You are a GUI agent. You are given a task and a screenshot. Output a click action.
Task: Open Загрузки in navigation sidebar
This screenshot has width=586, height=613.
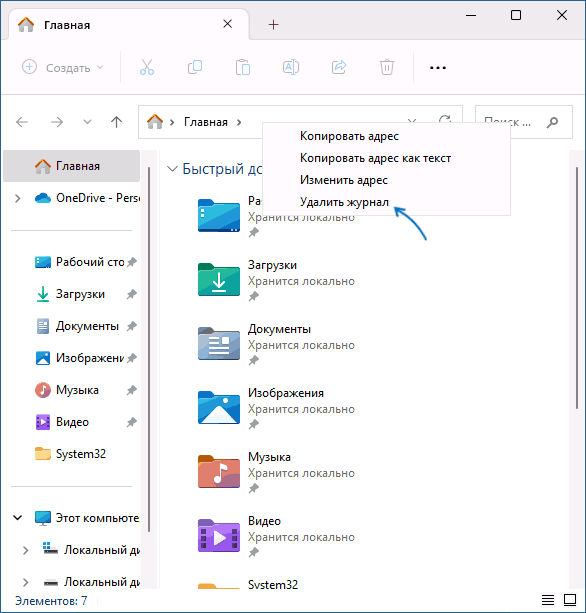(70, 294)
